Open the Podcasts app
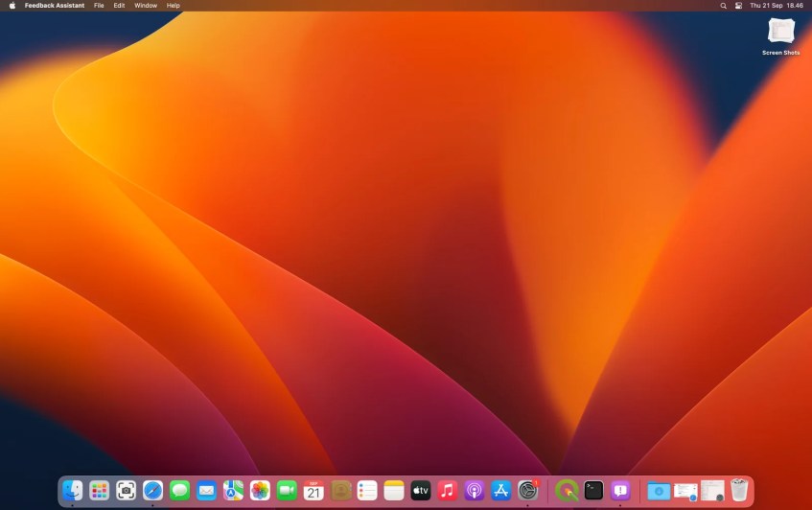This screenshot has height=510, width=812. pyautogui.click(x=474, y=490)
